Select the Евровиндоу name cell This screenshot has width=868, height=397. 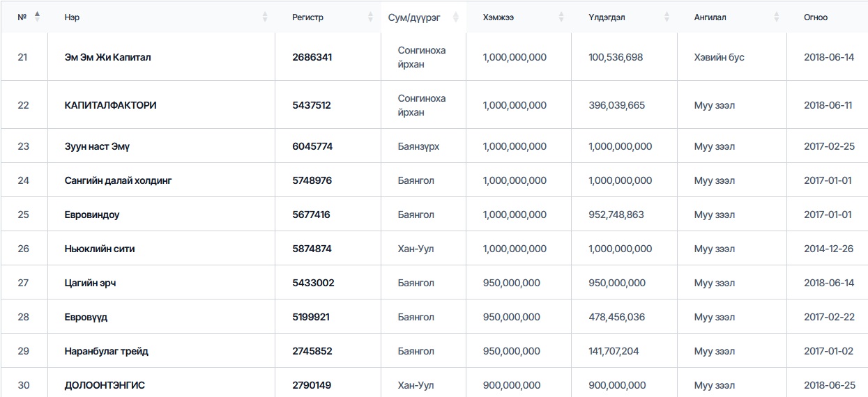click(x=92, y=215)
